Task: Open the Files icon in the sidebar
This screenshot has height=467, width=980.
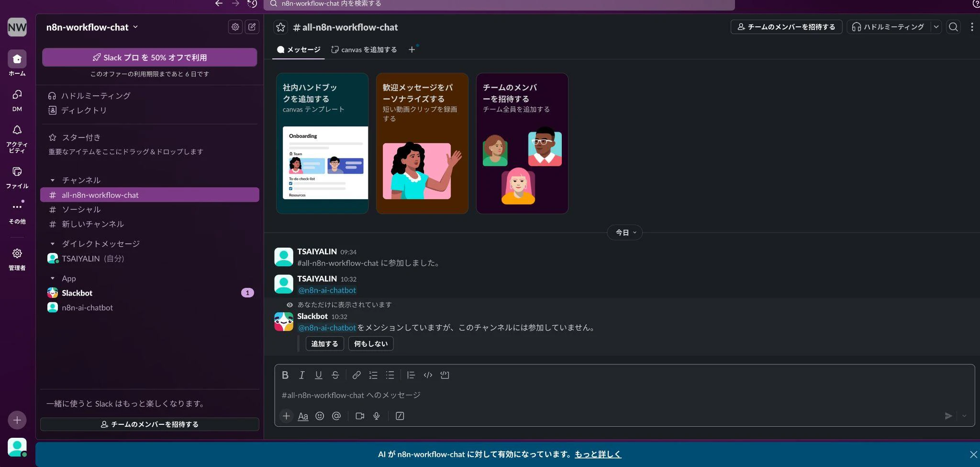Action: [x=17, y=171]
